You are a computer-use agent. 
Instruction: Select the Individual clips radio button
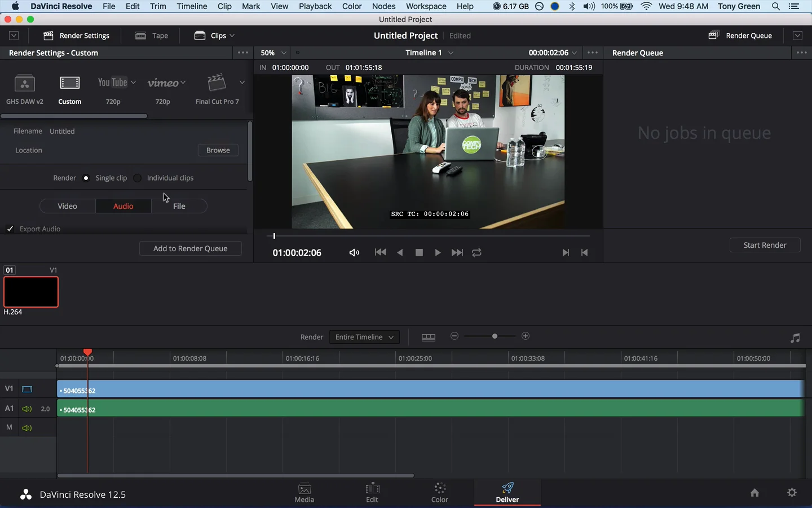tap(138, 178)
